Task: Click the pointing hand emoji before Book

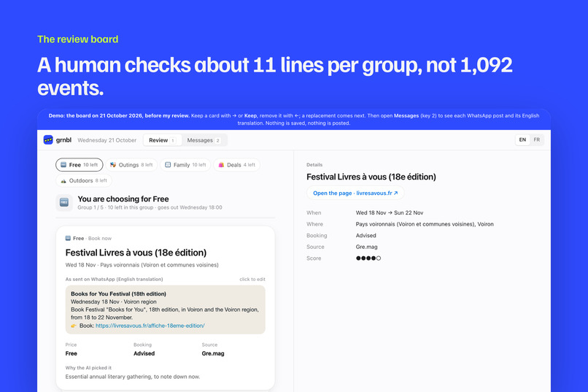Action: (74, 326)
